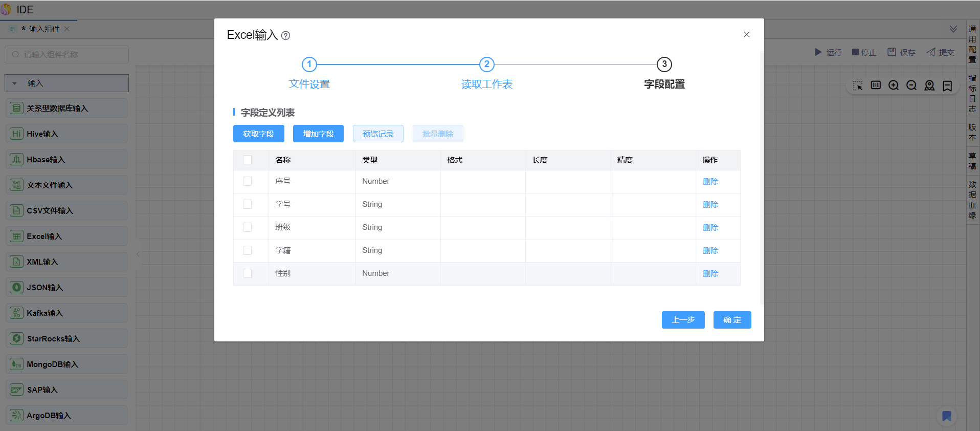Image resolution: width=980 pixels, height=431 pixels.
Task: Click the zoom in magnifier icon
Action: (894, 85)
